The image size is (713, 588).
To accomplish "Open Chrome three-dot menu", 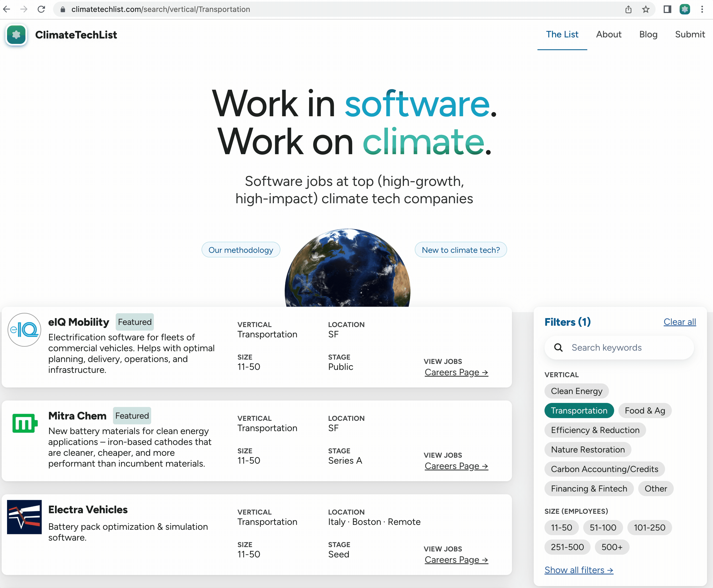I will [x=702, y=9].
